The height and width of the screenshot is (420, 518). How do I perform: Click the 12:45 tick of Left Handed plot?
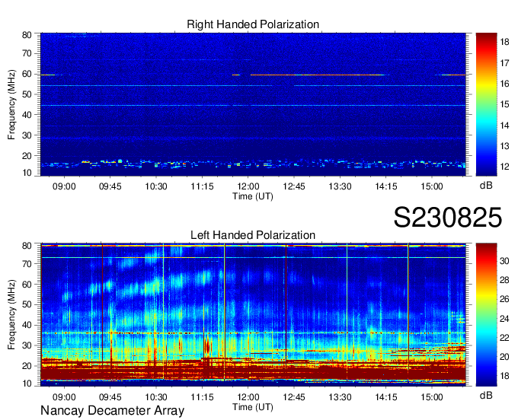(x=294, y=397)
